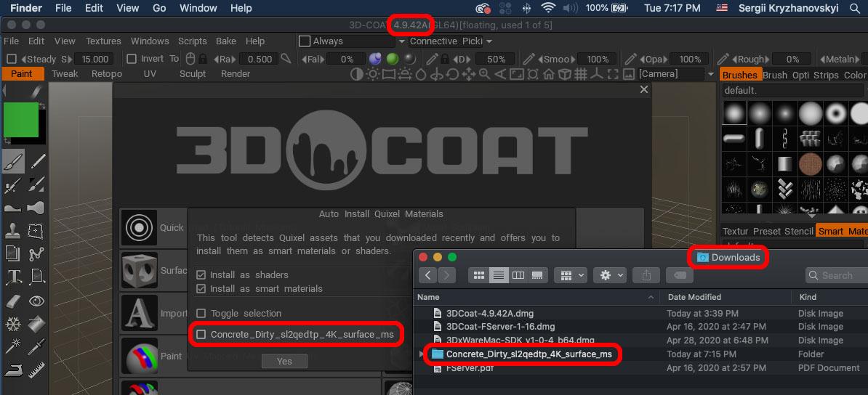Select the Stamp clone tool

point(13,231)
